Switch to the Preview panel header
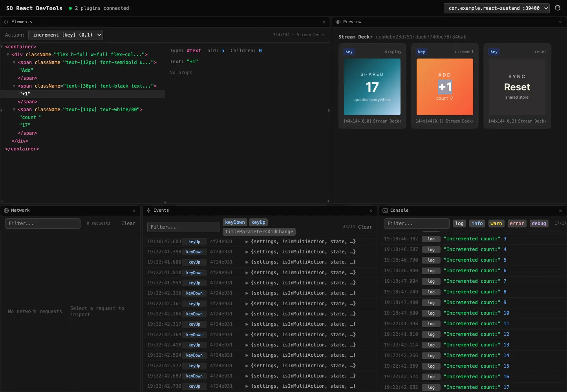Viewport: 567px width, 392px height. pos(352,22)
